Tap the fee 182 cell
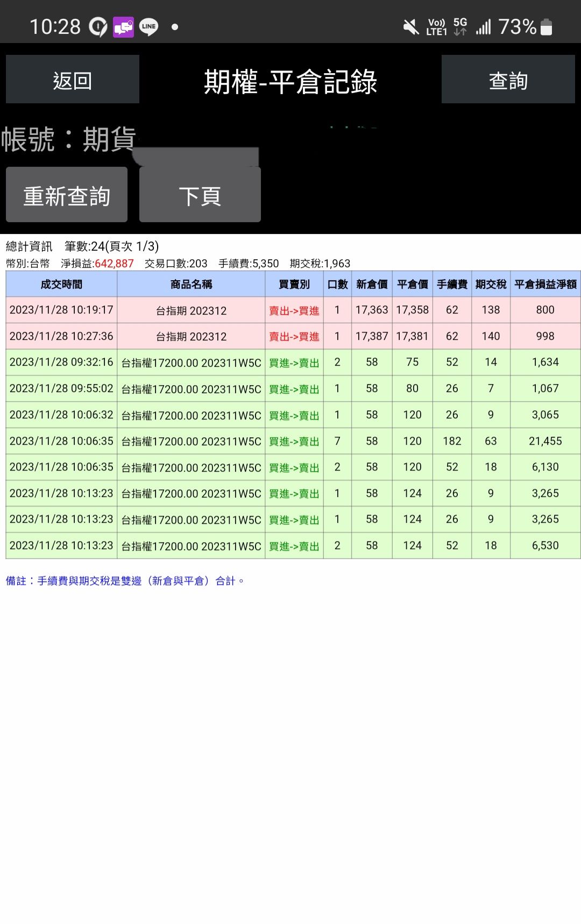 452,441
